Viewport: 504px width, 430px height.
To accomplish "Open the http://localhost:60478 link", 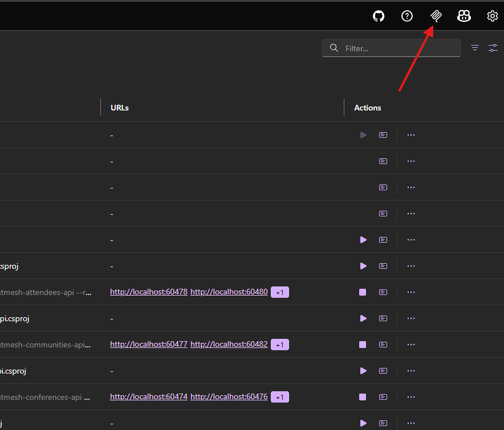I will click(x=149, y=292).
